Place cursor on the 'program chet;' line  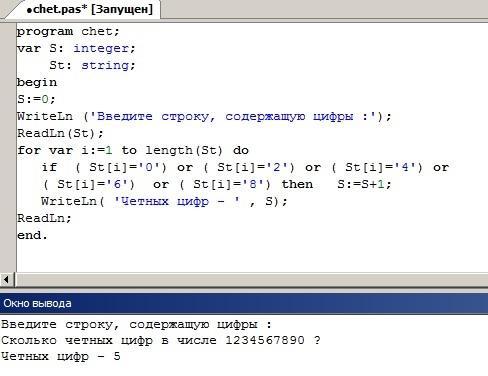pyautogui.click(x=68, y=32)
